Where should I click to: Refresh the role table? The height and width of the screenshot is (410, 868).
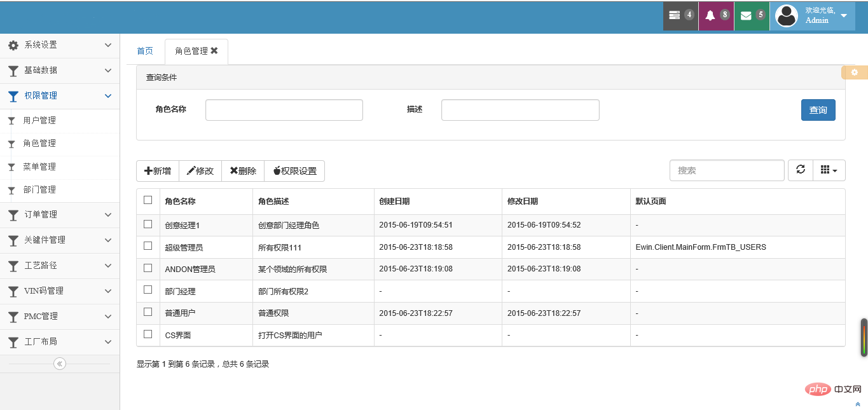(x=801, y=170)
